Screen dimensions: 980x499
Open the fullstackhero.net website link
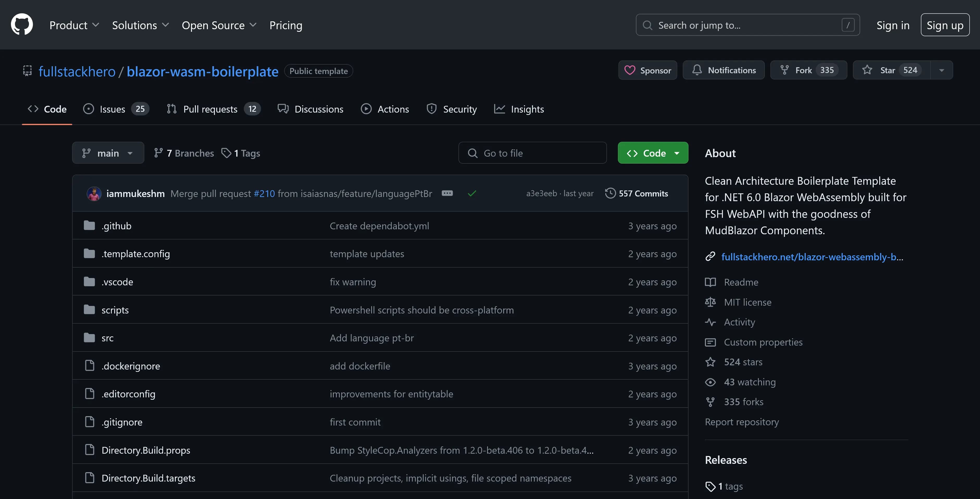pyautogui.click(x=812, y=257)
